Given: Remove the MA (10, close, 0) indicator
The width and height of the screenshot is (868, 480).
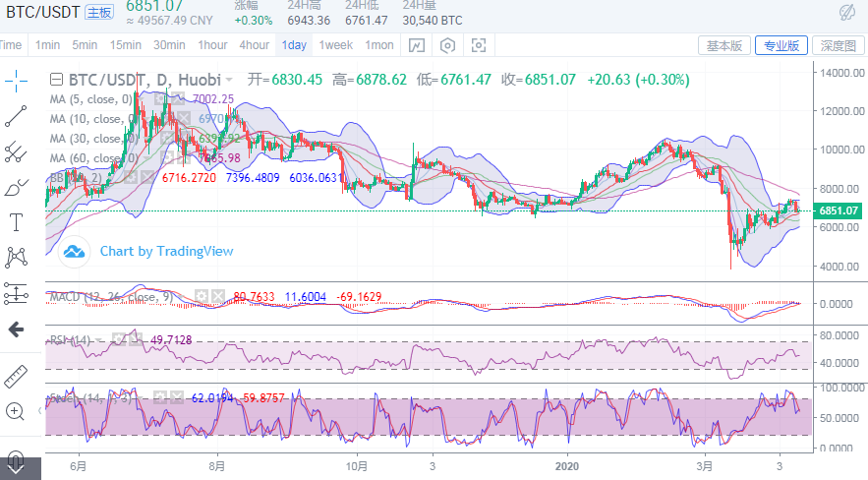Looking at the screenshot, I should [x=183, y=119].
